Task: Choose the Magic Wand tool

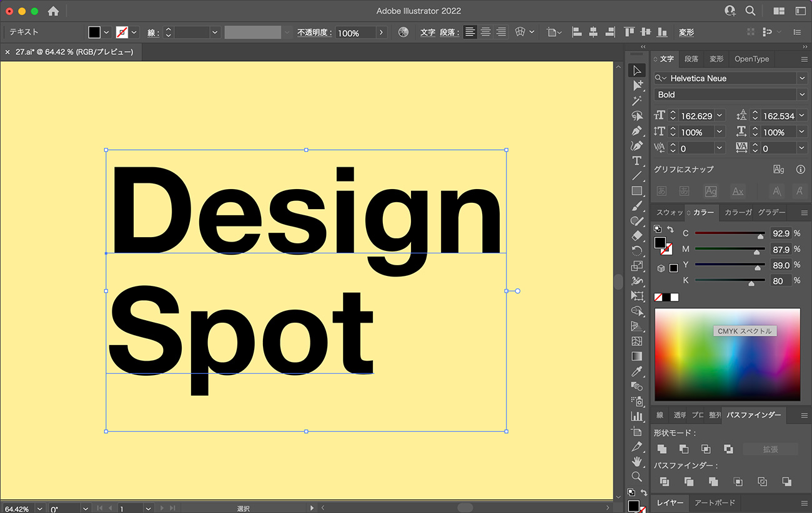Action: coord(636,100)
